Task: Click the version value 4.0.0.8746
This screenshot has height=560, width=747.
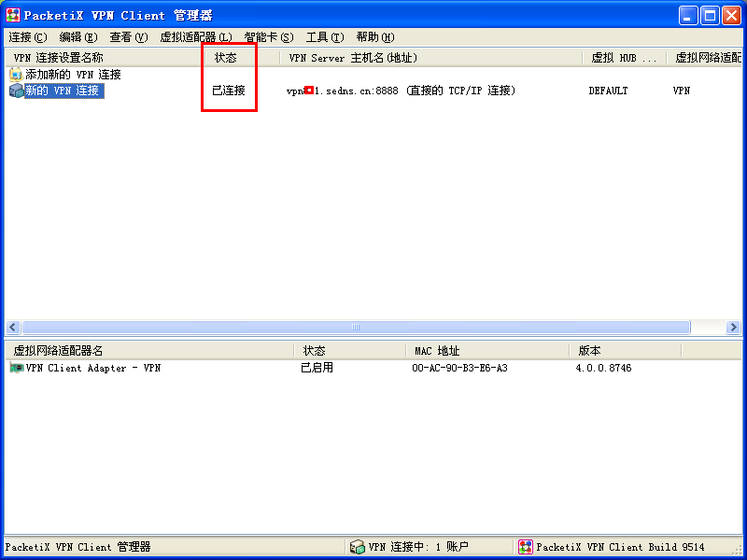Action: [x=603, y=368]
